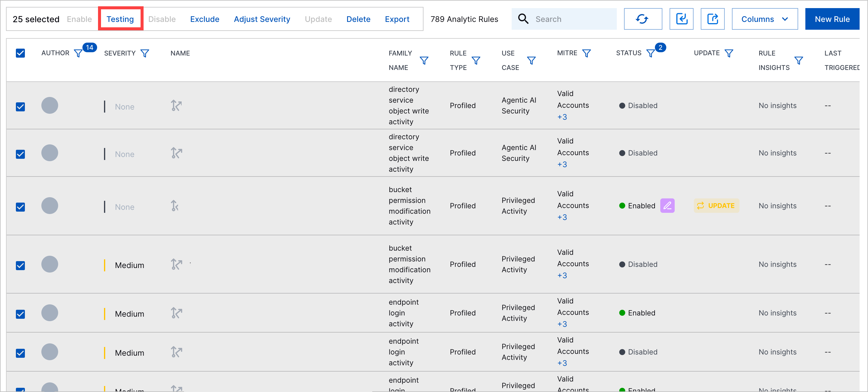This screenshot has width=868, height=392.
Task: Click the import rules icon
Action: click(x=681, y=19)
